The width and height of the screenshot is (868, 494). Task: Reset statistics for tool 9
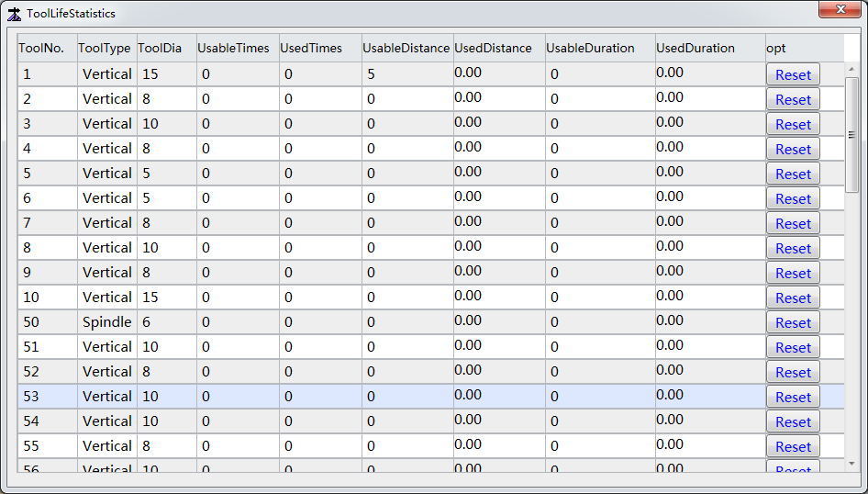tap(793, 273)
